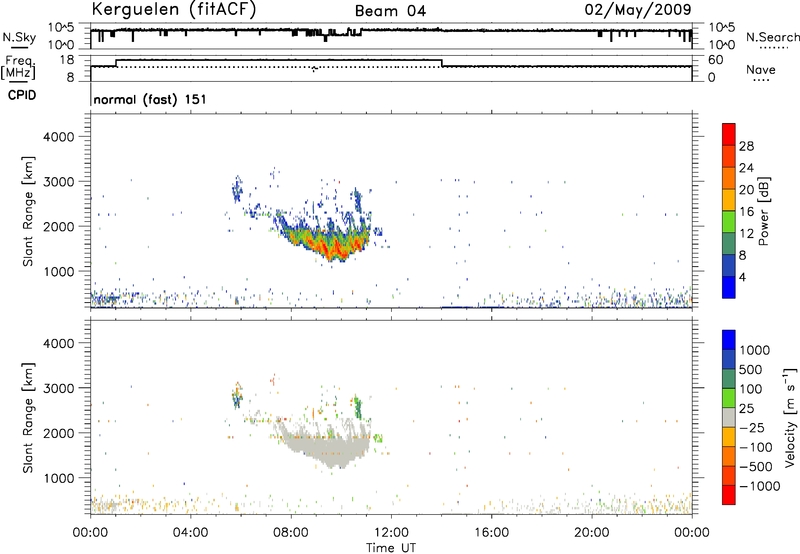Click the 'normal (fast) 151' mode text
Screen dimensions: 800x554
[150, 99]
